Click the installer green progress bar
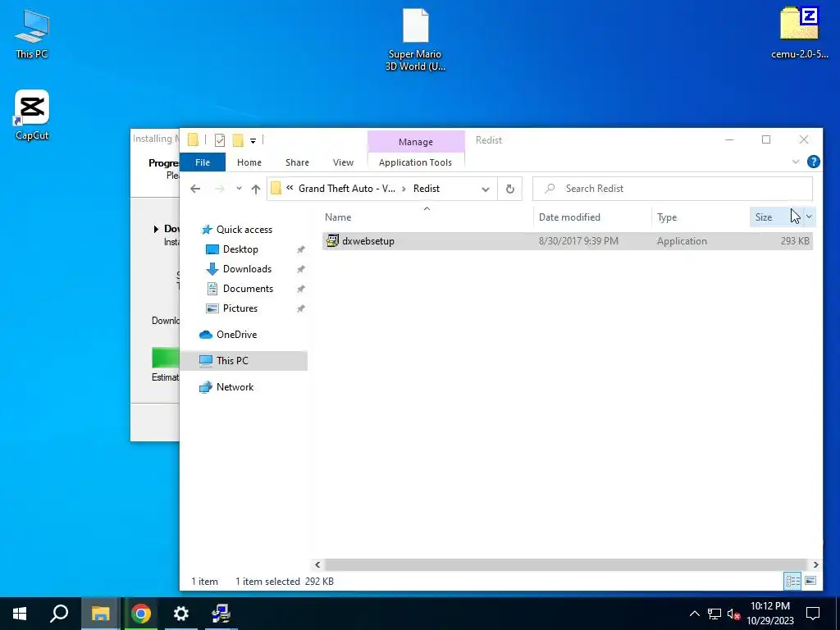The width and height of the screenshot is (840, 630). [x=166, y=358]
